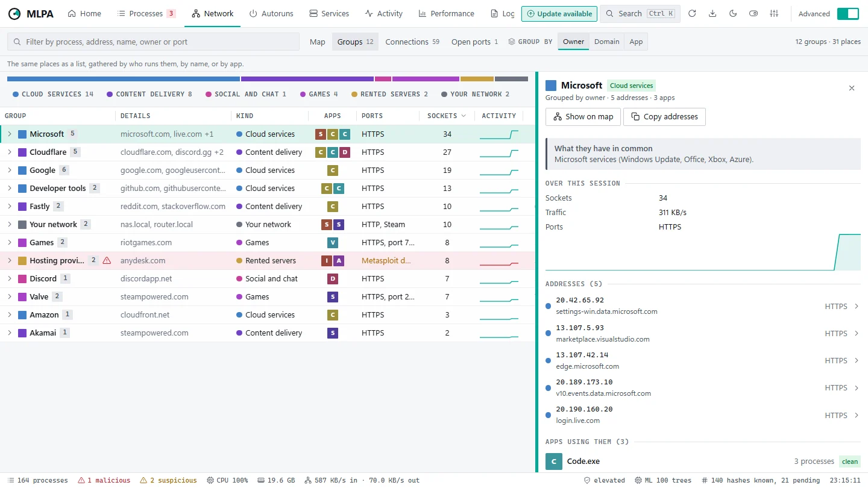
Task: Click the Rented servers legend entry
Action: point(390,94)
